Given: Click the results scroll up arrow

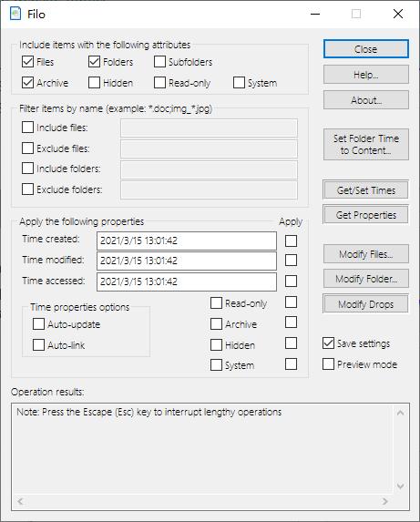Looking at the screenshot, I should (x=400, y=413).
